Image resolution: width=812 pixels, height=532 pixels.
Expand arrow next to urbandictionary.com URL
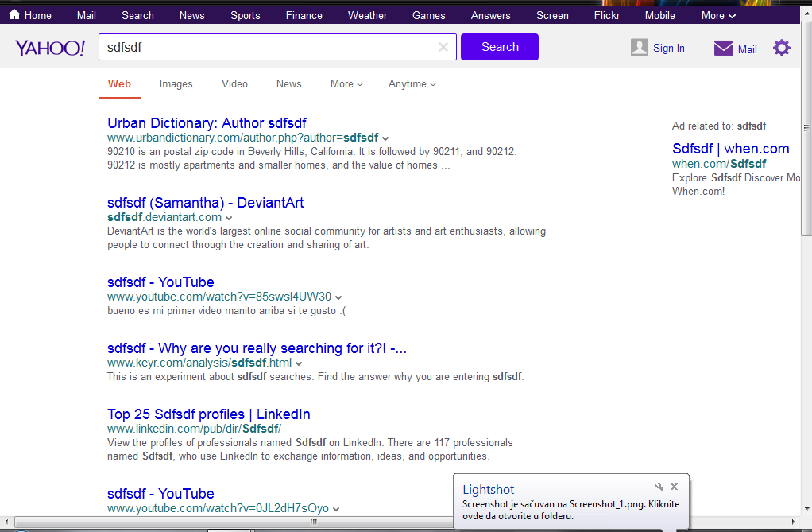[x=385, y=138]
